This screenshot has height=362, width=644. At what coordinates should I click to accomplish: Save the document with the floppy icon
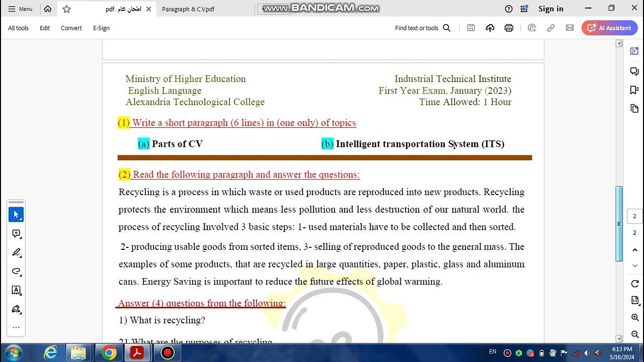point(471,28)
